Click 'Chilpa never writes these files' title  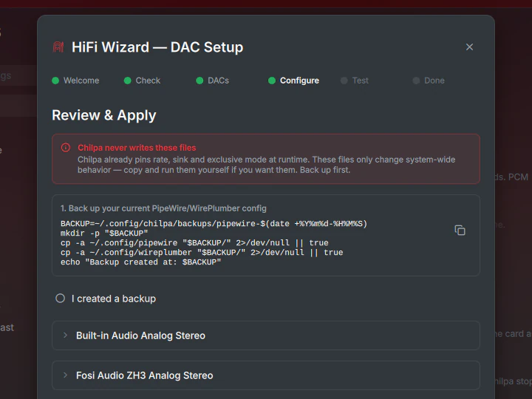point(137,148)
